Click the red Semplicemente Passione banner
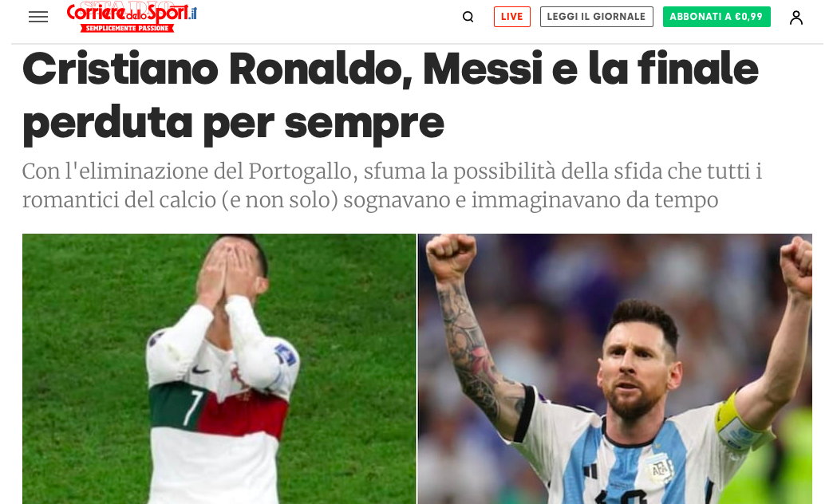 click(128, 28)
